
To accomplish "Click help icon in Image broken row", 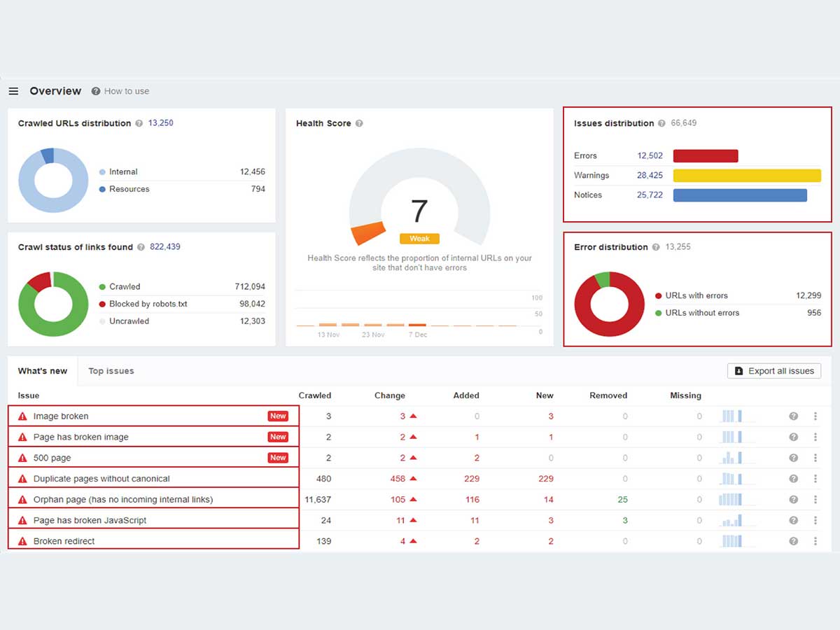I will point(793,416).
